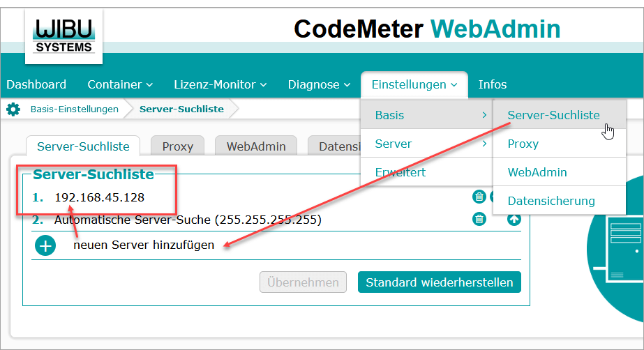The height and width of the screenshot is (350, 644).
Task: Click the WIBU Systems logo
Action: coord(63,36)
